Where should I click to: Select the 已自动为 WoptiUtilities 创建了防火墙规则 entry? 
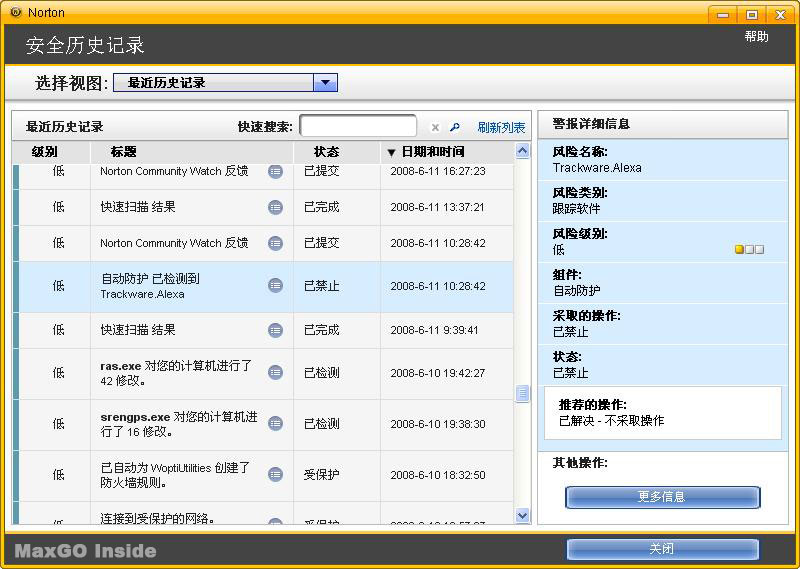click(263, 476)
